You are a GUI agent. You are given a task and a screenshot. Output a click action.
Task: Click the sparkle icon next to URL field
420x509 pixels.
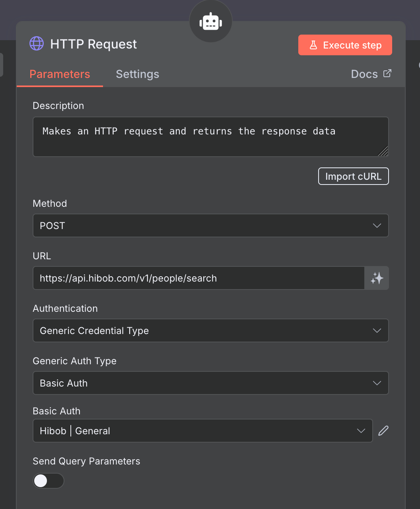click(x=377, y=278)
